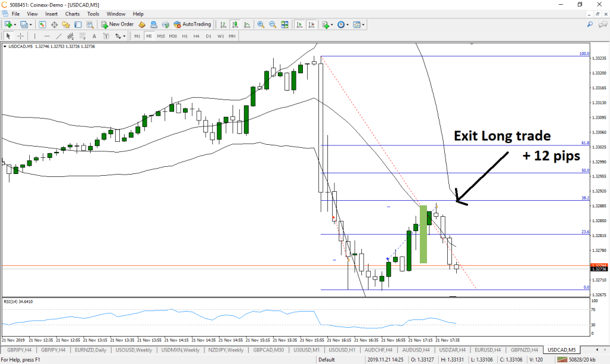Click the zoom in magnifier icon
The image size is (610, 364).
pos(261,24)
